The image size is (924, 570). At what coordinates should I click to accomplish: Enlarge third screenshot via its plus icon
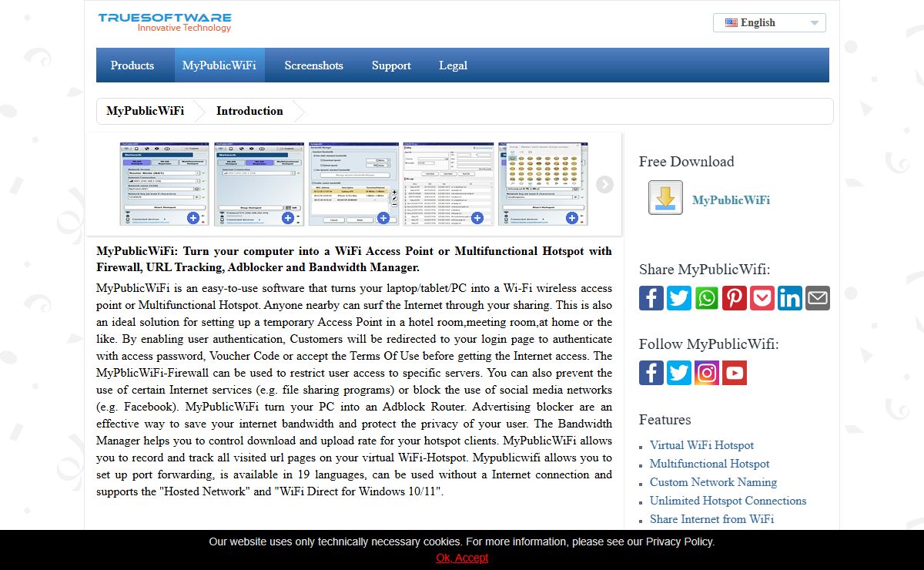click(383, 218)
